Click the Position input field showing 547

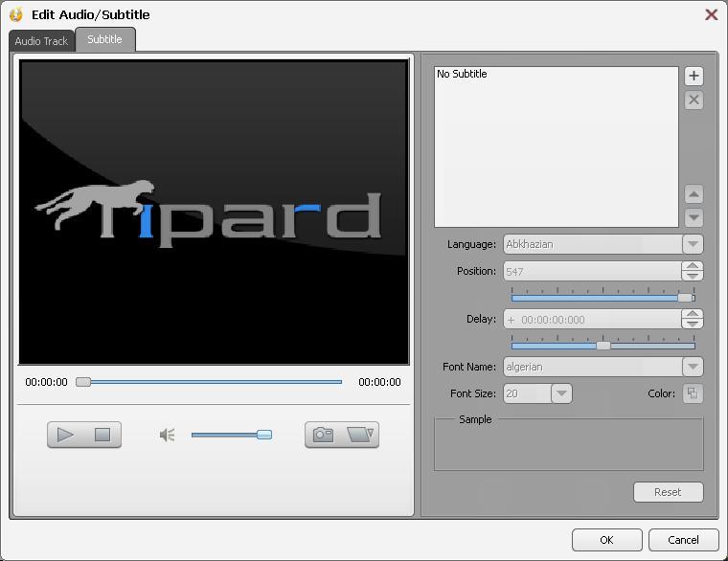[x=592, y=272]
